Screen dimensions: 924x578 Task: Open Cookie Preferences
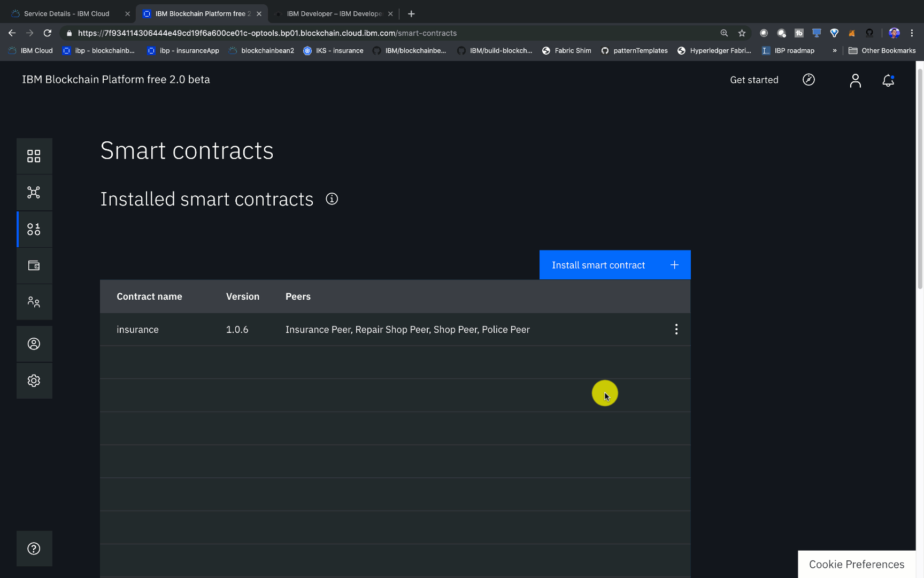(x=857, y=564)
